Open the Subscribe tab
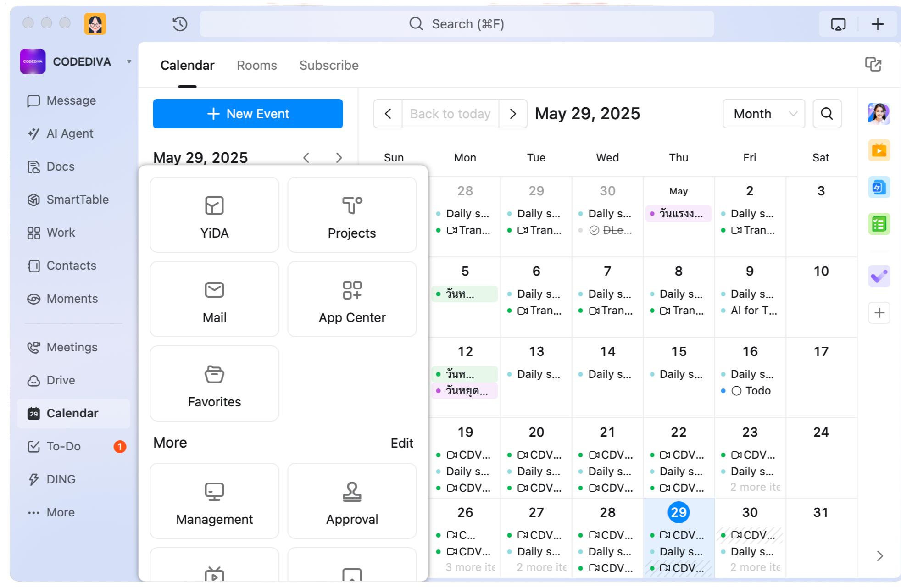Screen dimensions: 901x588 328,65
